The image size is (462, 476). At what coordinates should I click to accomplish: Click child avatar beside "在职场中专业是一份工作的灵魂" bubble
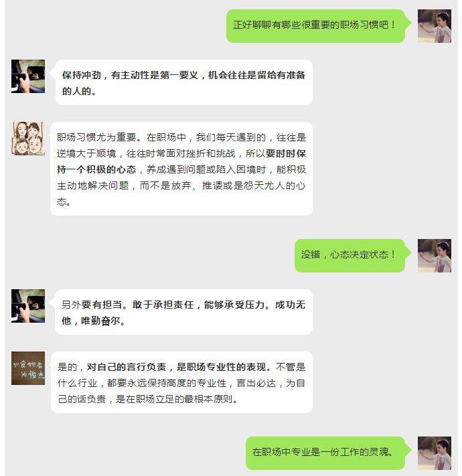point(435,453)
